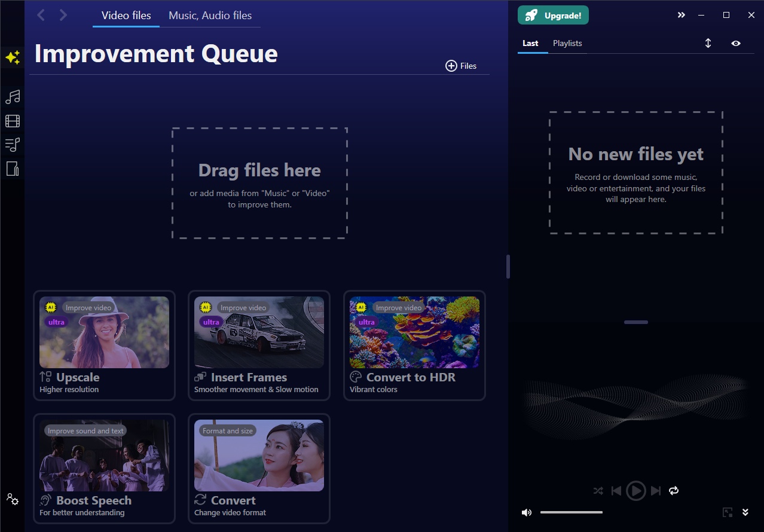This screenshot has width=764, height=532.
Task: Go back with the left navigation arrow
Action: pos(41,16)
